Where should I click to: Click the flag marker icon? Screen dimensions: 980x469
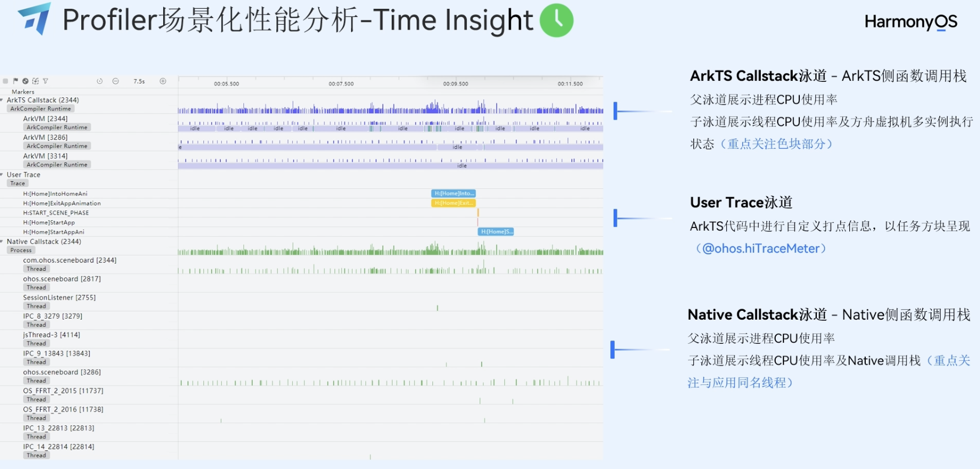[x=15, y=81]
